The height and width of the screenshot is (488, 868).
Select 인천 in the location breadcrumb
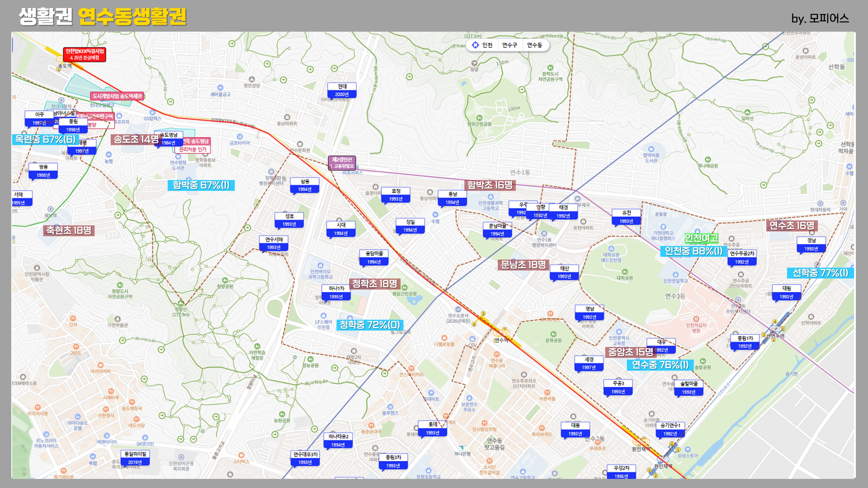(487, 45)
